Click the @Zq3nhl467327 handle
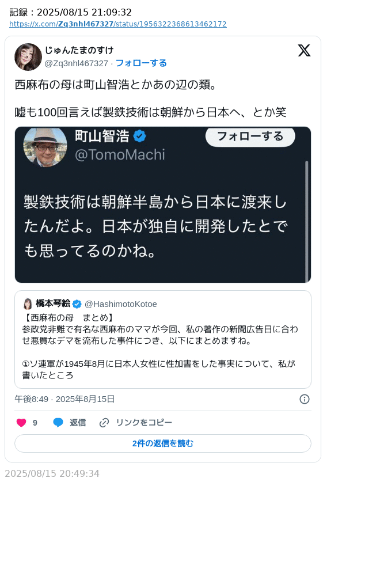Image resolution: width=380 pixels, height=588 pixels. point(77,63)
